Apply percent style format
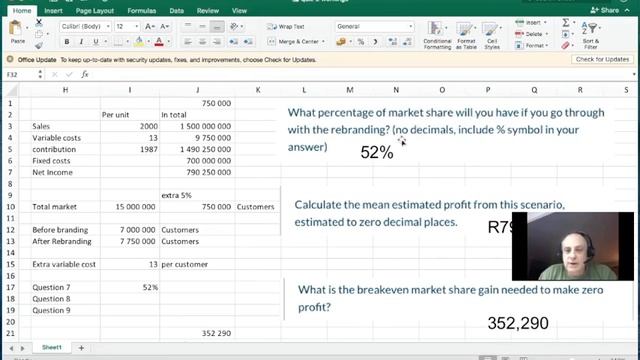Screen dimensions: 640x360 [361, 42]
